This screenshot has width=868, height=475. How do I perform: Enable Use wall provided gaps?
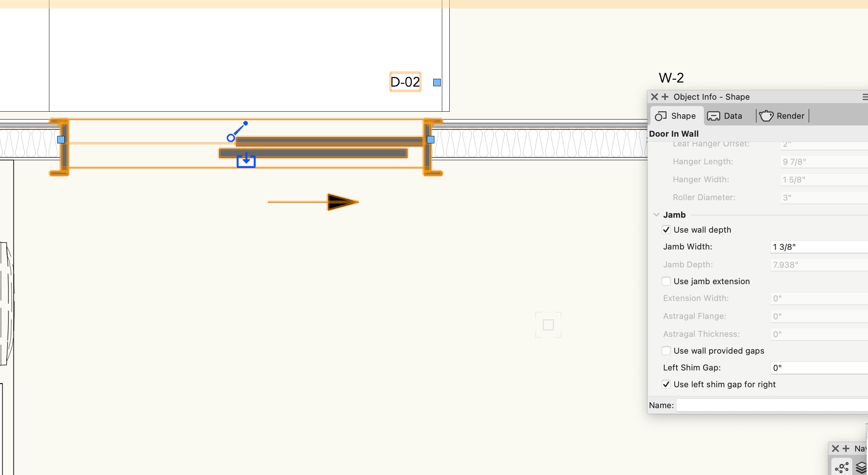click(x=666, y=351)
